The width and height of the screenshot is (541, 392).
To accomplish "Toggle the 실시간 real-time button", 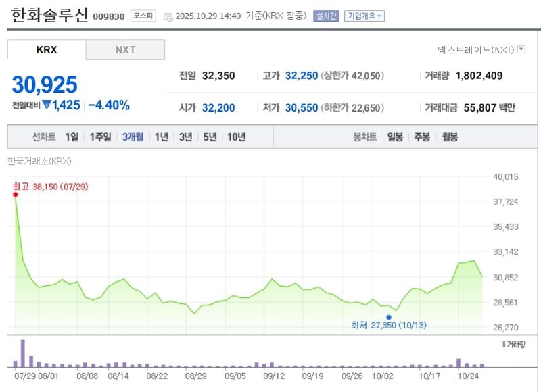I will (325, 16).
